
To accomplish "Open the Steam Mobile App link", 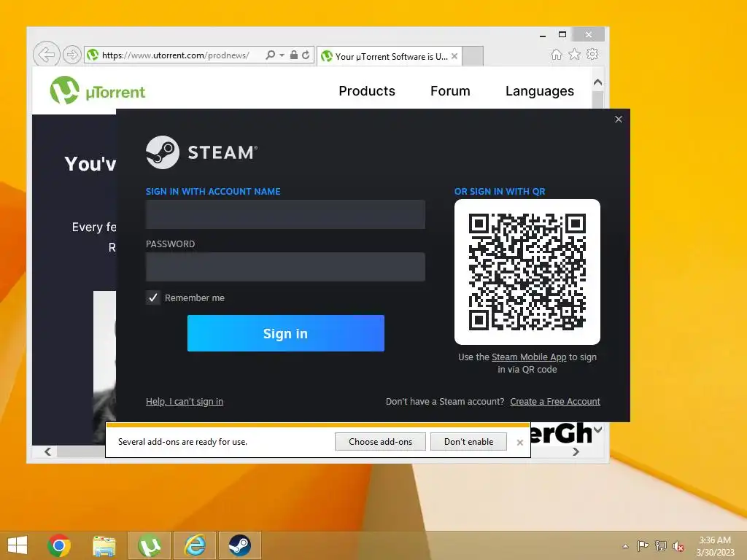I will [529, 357].
